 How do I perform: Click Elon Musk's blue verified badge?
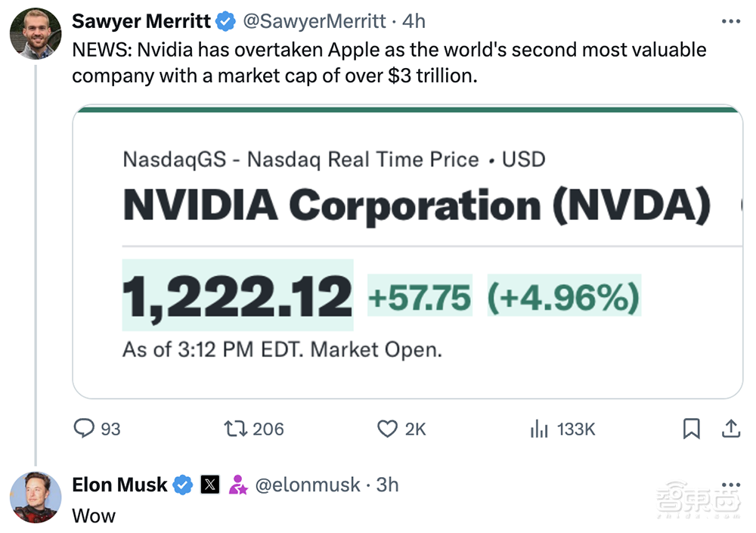[x=183, y=485]
